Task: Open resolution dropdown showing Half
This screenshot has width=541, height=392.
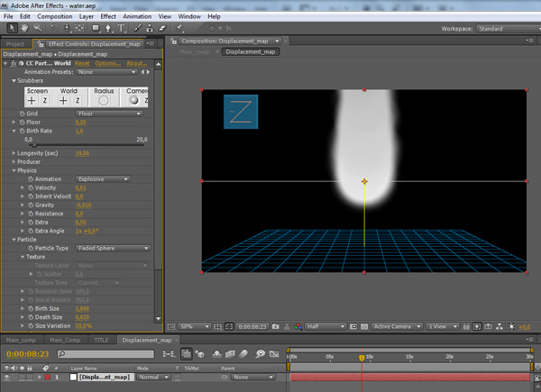Action: pyautogui.click(x=326, y=326)
